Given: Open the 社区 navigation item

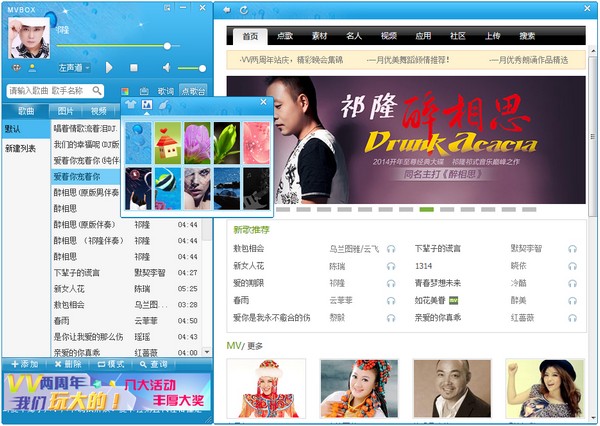Looking at the screenshot, I should click(458, 36).
